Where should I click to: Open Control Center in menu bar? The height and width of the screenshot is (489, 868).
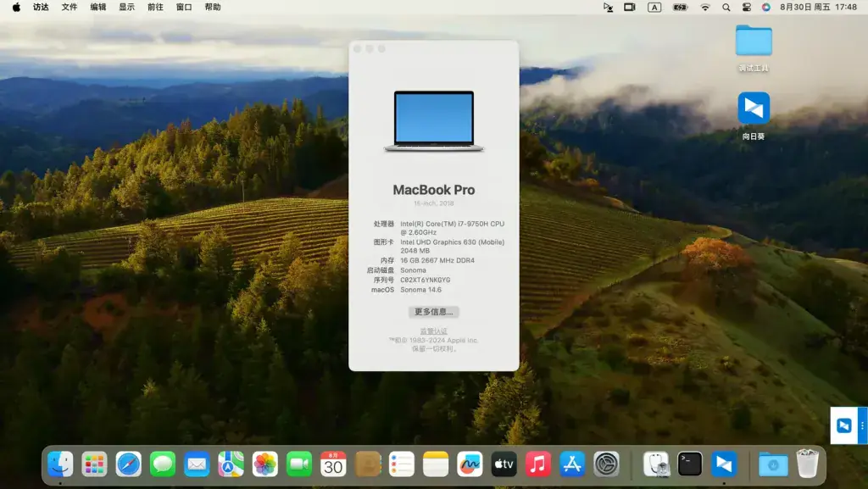tap(746, 7)
